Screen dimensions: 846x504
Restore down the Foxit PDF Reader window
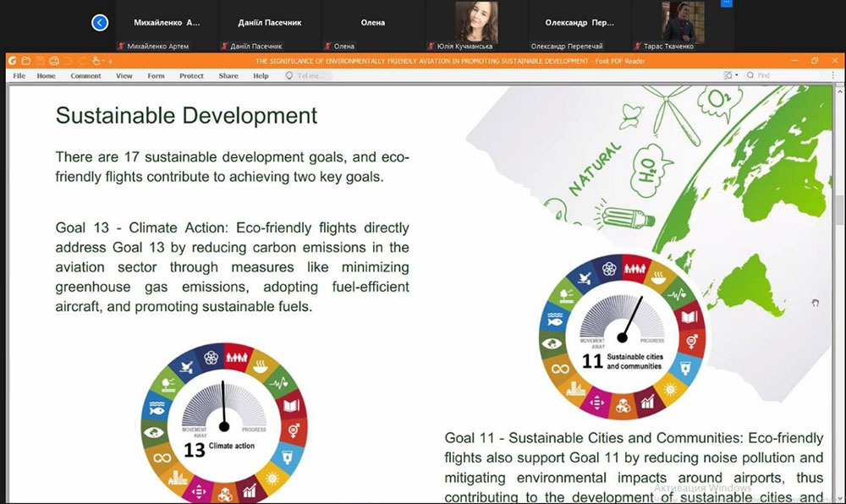(815, 61)
